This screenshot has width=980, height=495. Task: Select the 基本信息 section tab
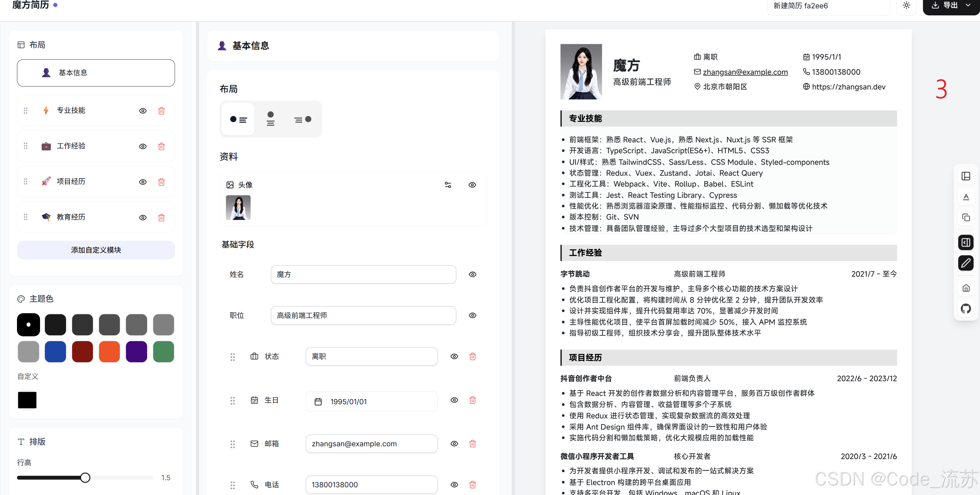[x=96, y=73]
